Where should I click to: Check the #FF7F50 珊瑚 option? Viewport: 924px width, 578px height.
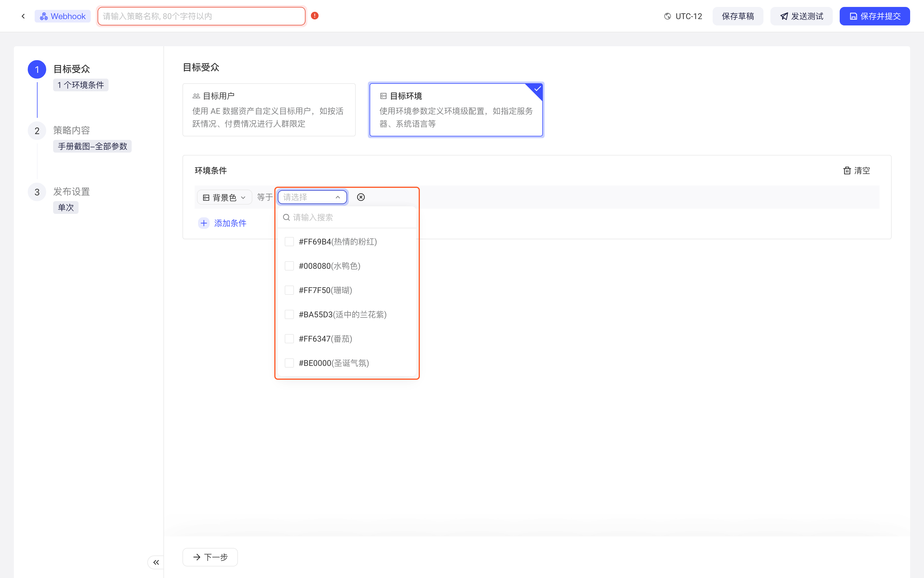tap(289, 290)
